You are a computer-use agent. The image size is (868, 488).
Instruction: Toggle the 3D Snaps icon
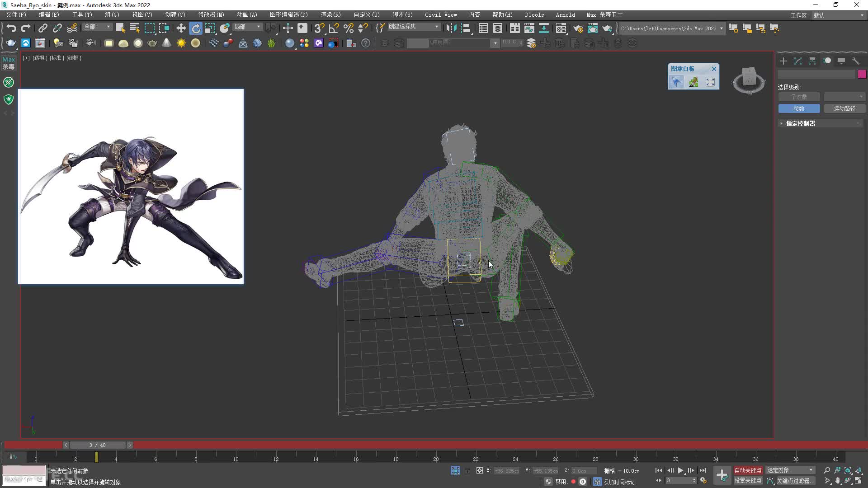(x=319, y=28)
